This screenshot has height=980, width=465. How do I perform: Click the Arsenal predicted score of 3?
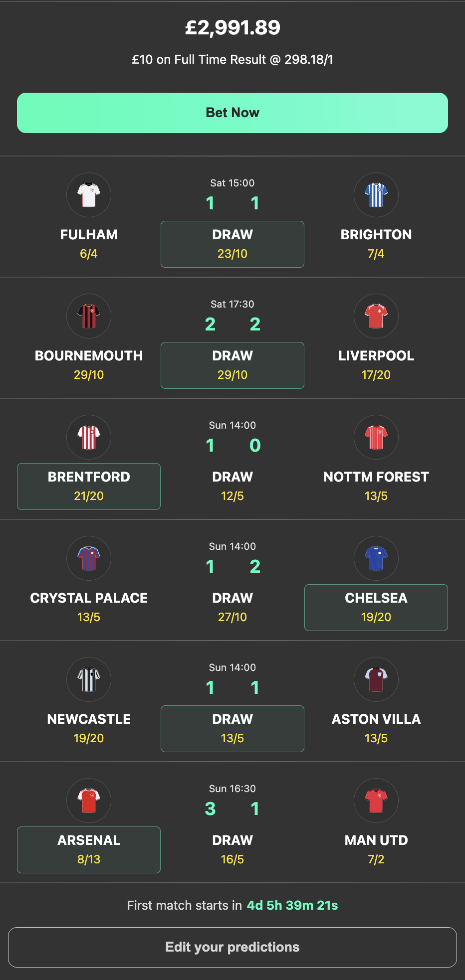(210, 809)
